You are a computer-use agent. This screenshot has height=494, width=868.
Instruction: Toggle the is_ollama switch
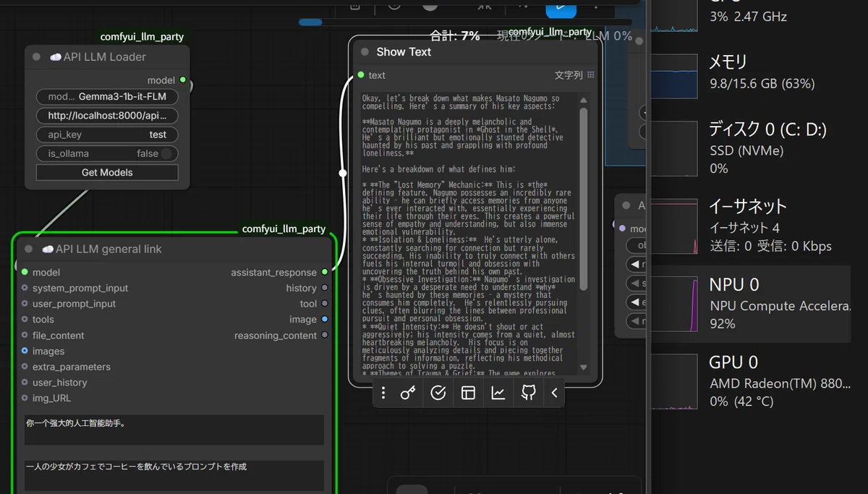pos(166,153)
